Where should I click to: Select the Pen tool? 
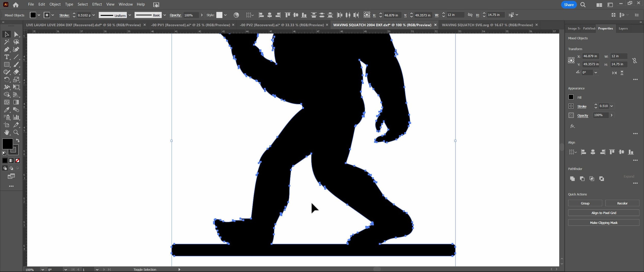(7, 49)
